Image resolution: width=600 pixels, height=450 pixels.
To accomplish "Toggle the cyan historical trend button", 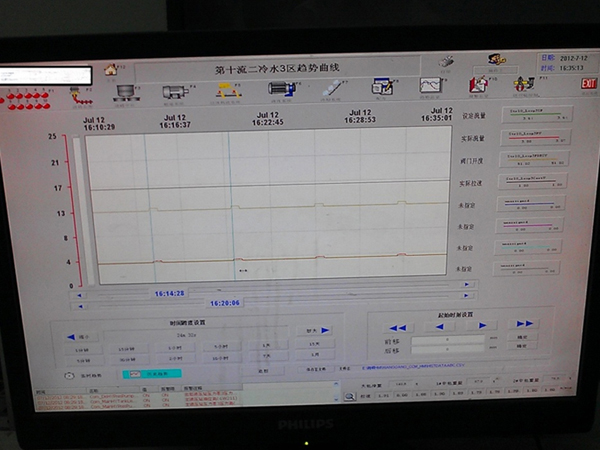I will click(x=152, y=374).
